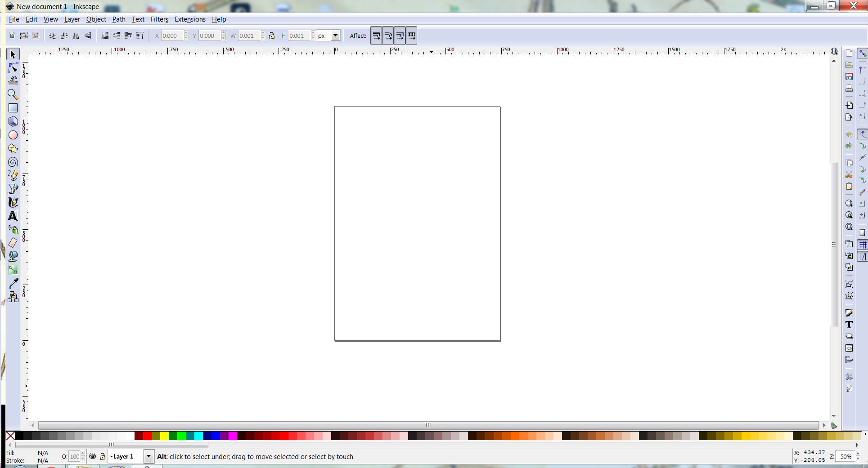Select the Diagram Connector tool

(x=13, y=297)
